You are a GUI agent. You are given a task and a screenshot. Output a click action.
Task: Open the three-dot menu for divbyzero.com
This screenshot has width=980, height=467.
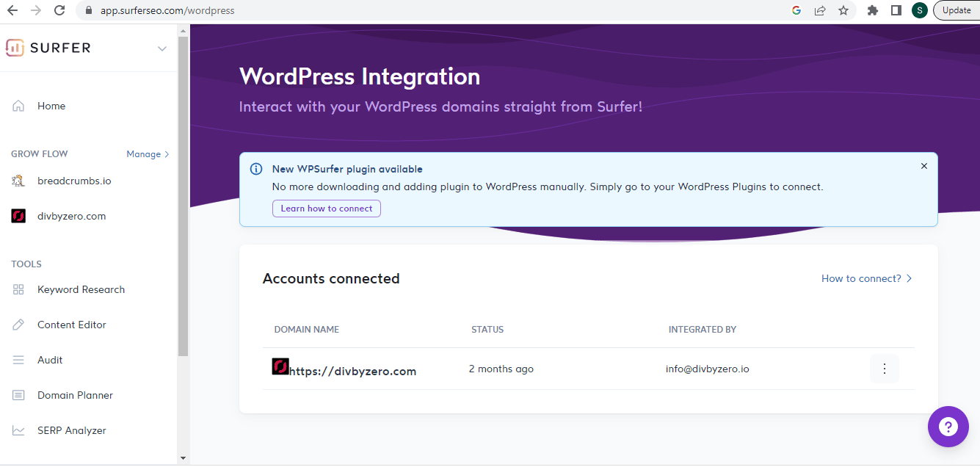pyautogui.click(x=885, y=369)
